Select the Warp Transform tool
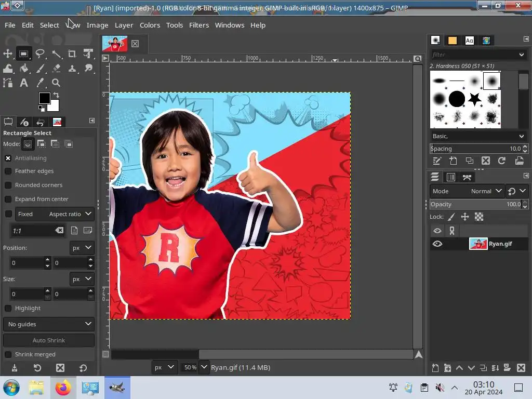This screenshot has height=399, width=532. coord(7,69)
